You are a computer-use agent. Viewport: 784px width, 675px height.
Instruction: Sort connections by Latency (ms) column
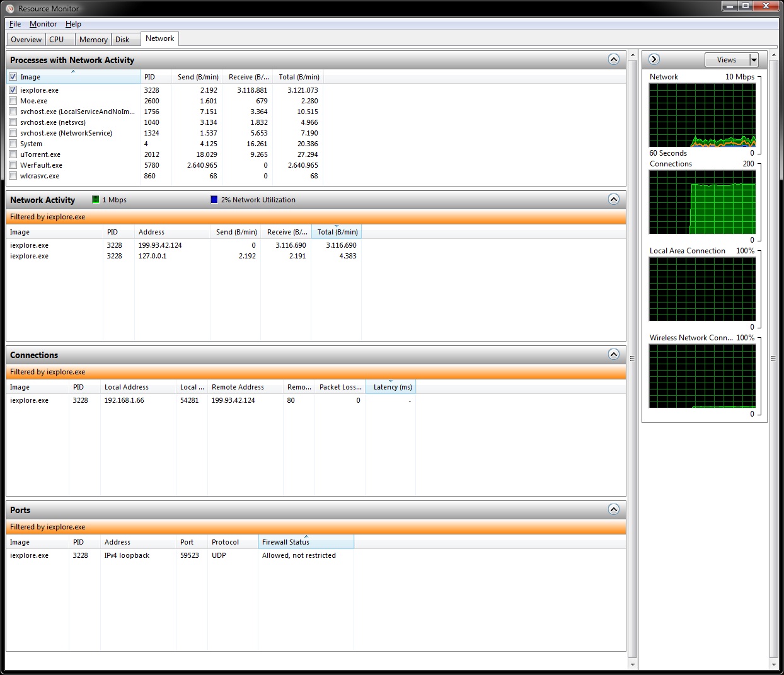coord(391,386)
